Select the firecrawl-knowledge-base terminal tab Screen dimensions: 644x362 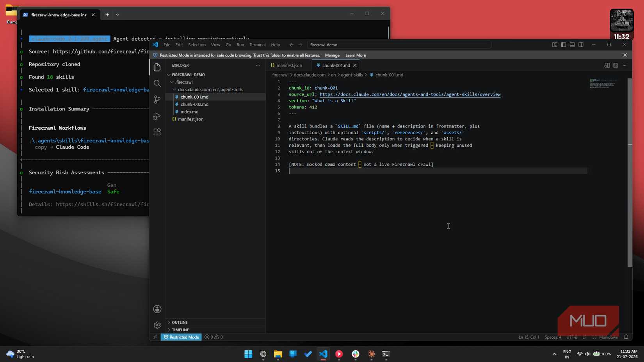(59, 15)
